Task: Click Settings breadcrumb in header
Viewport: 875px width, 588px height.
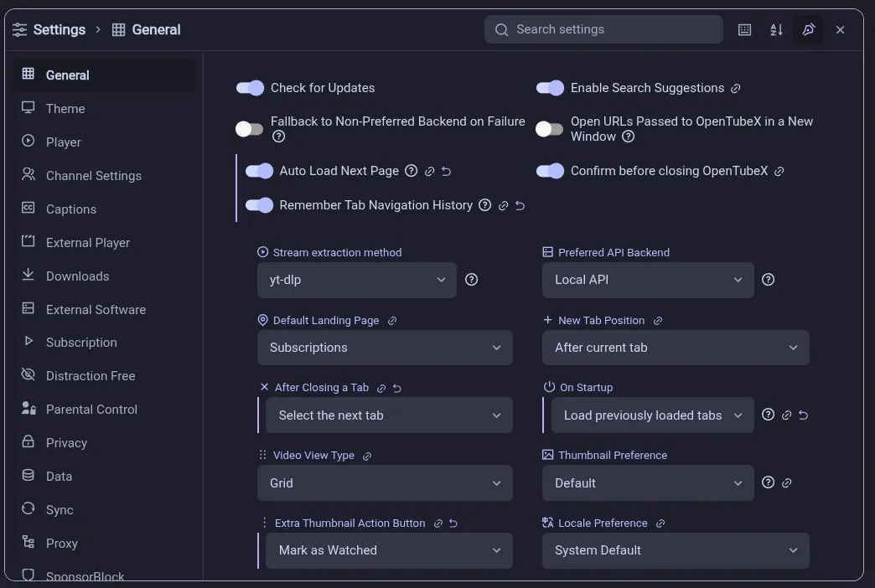Action: point(49,29)
